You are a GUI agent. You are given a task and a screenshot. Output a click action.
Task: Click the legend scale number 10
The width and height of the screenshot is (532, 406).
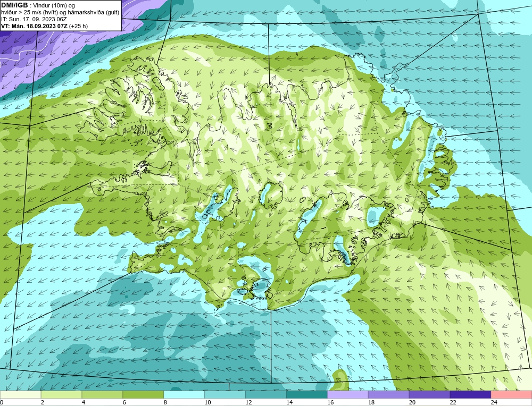pos(207,402)
